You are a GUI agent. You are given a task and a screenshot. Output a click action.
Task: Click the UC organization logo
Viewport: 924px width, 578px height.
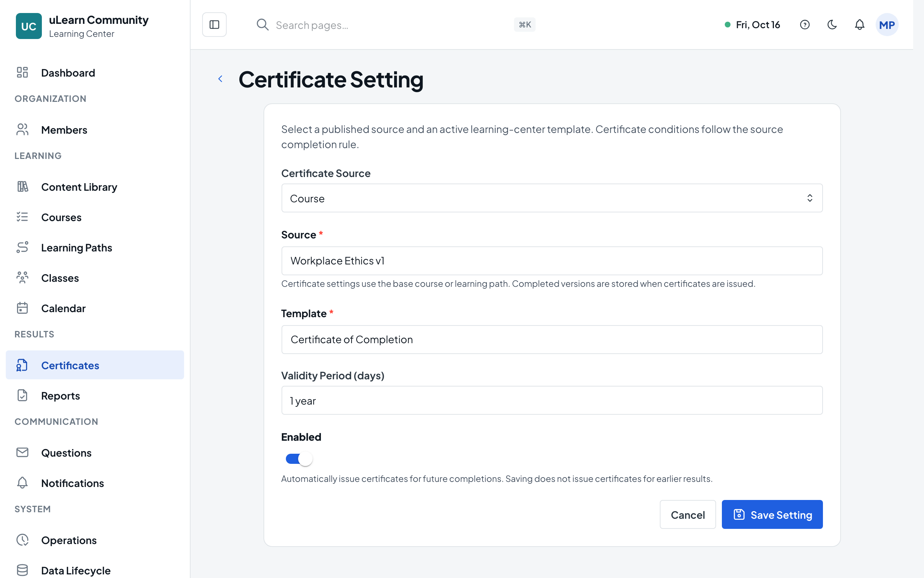coord(29,26)
